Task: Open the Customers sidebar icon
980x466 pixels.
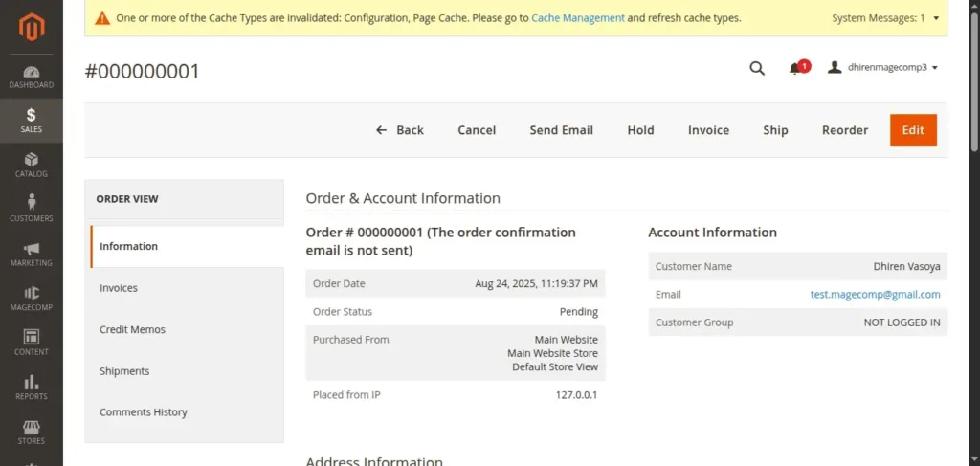Action: (32, 208)
